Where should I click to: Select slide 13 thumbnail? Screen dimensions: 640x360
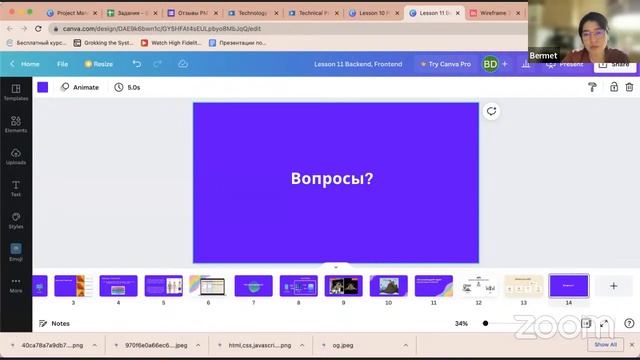[x=524, y=286]
